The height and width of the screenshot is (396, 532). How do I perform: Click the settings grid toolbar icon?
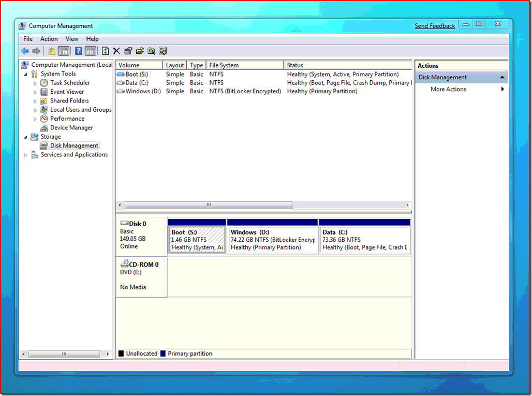click(163, 51)
